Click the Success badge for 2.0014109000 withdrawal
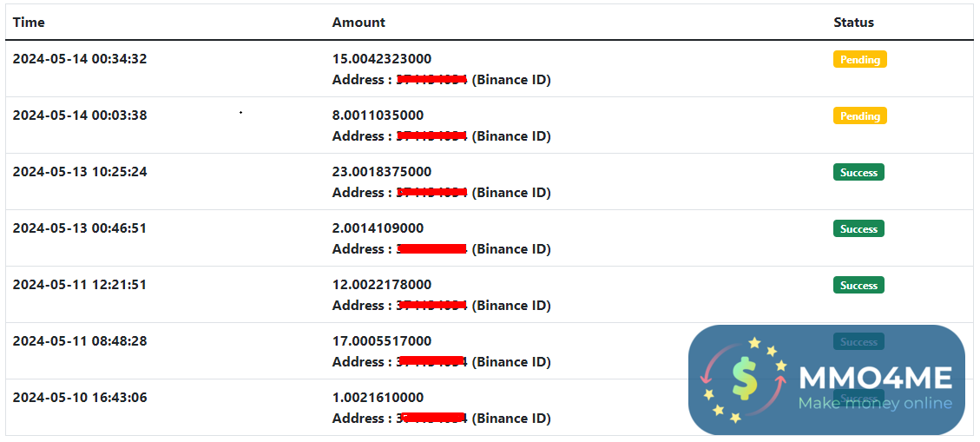Viewport: 980px width, 442px height. (x=858, y=228)
